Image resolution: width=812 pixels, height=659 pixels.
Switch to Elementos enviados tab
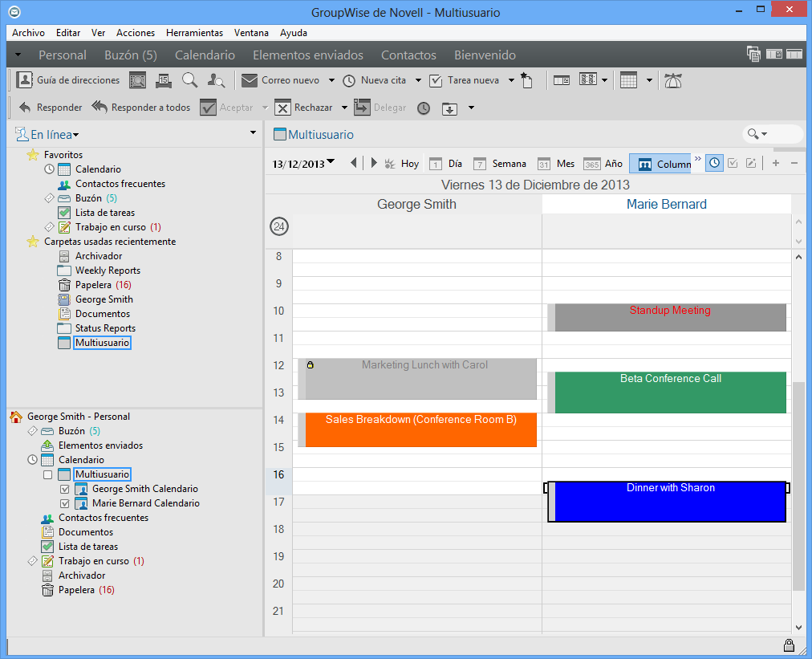(307, 55)
